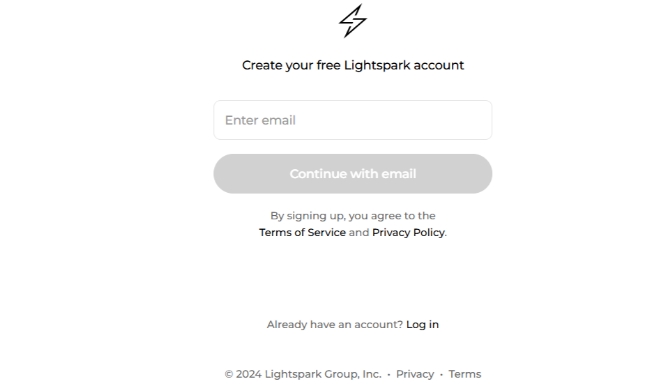Click the Create your free Lightspark account heading
Viewport: 652px width, 386px height.
point(353,65)
